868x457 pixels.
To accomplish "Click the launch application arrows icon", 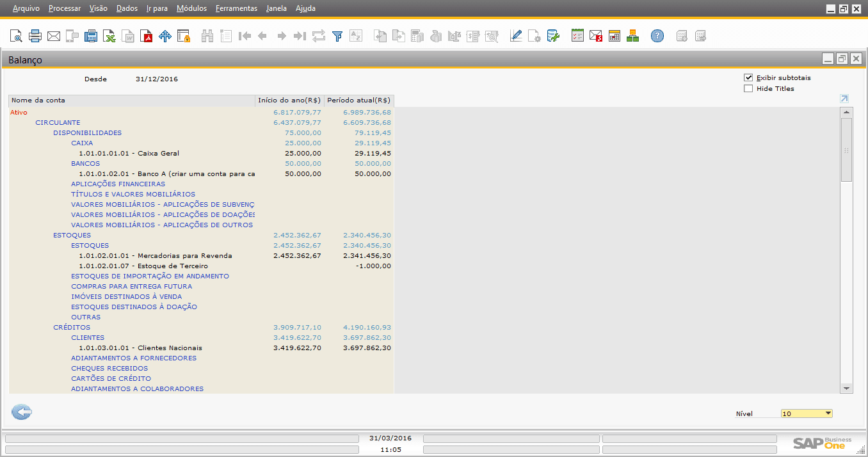I will 165,36.
